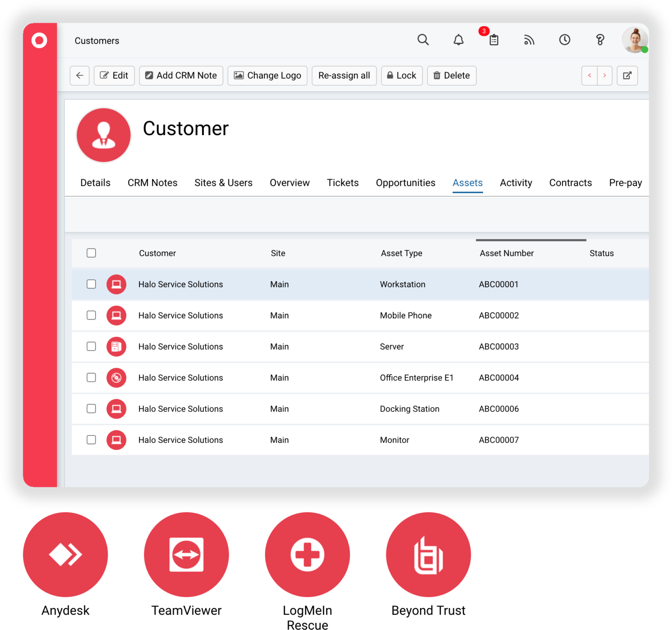The width and height of the screenshot is (672, 630).
Task: Open the clock history icon
Action: coord(564,40)
